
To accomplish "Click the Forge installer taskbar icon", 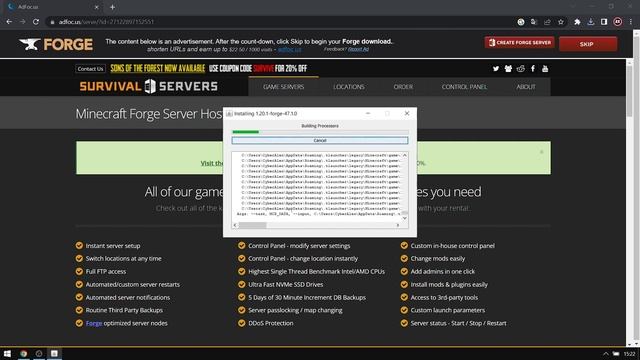I will tap(54, 353).
